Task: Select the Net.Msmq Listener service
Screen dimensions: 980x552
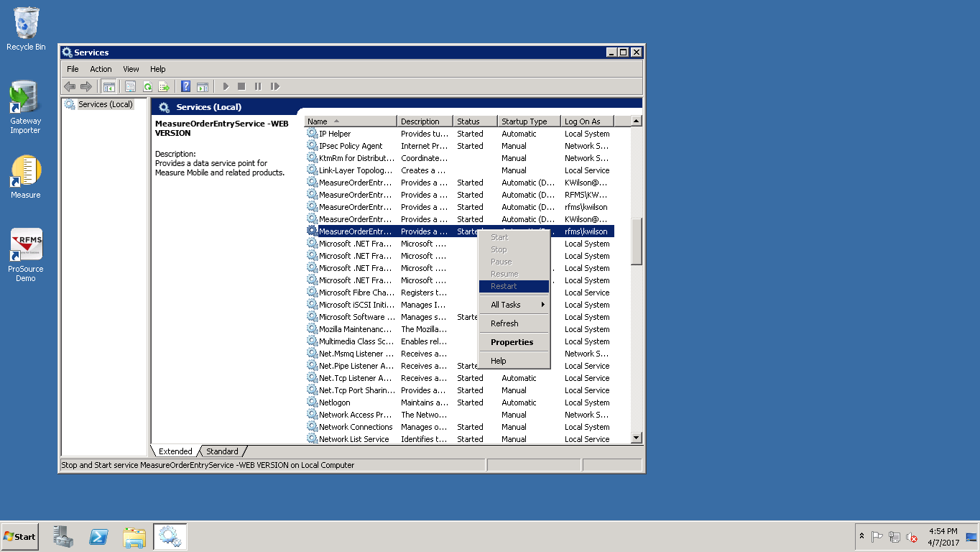Action: [x=460, y=354]
